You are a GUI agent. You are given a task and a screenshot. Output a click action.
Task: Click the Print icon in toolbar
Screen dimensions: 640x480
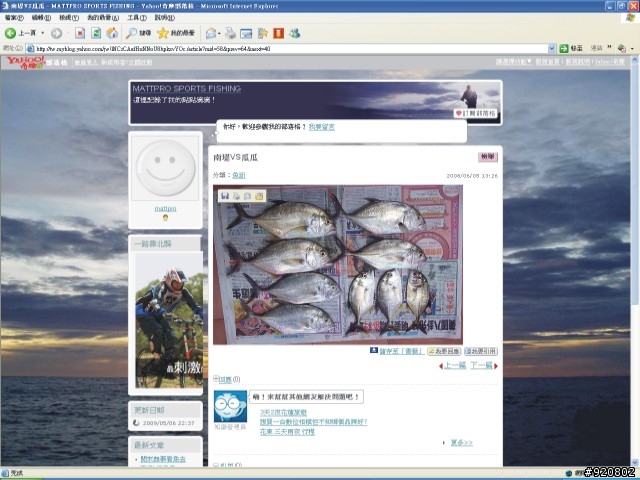pos(230,33)
